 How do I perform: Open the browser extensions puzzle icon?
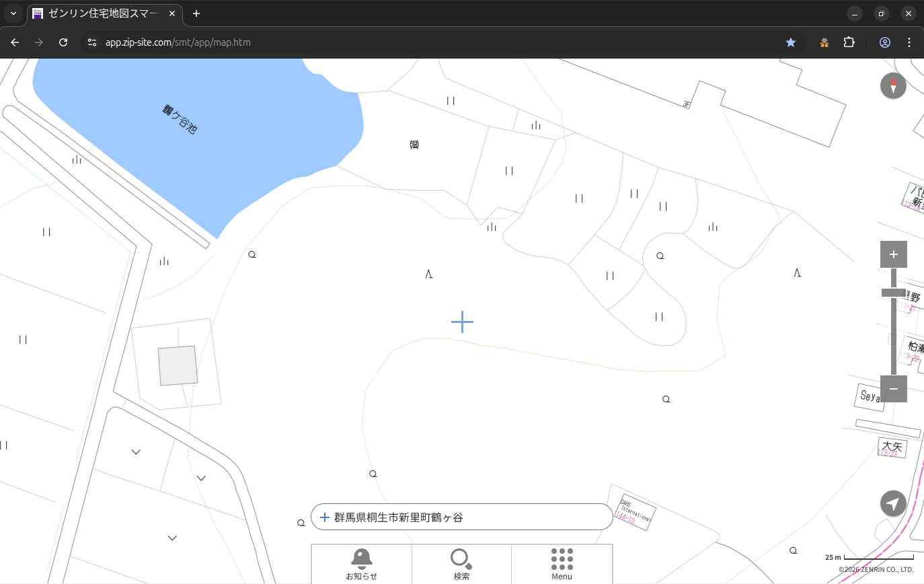click(849, 42)
